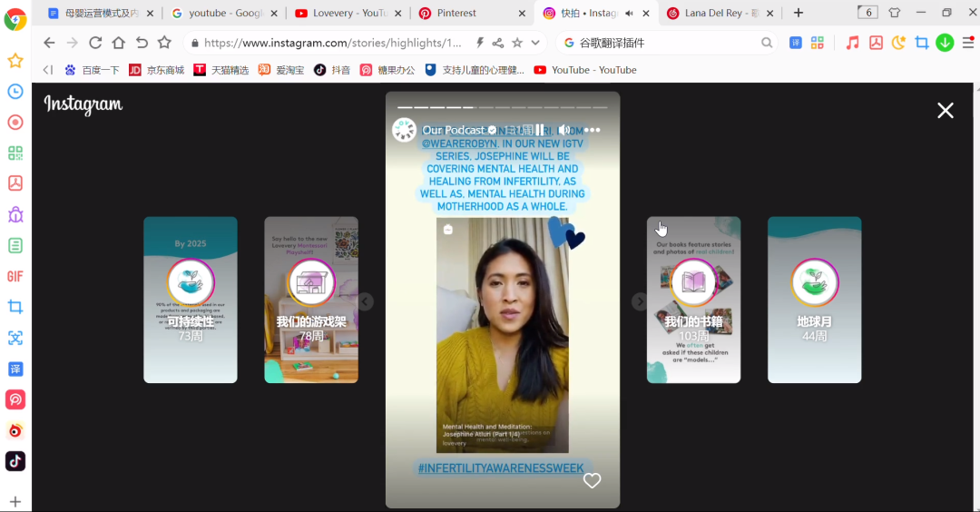This screenshot has width=980, height=512.
Task: Like the story with heart icon
Action: click(592, 480)
